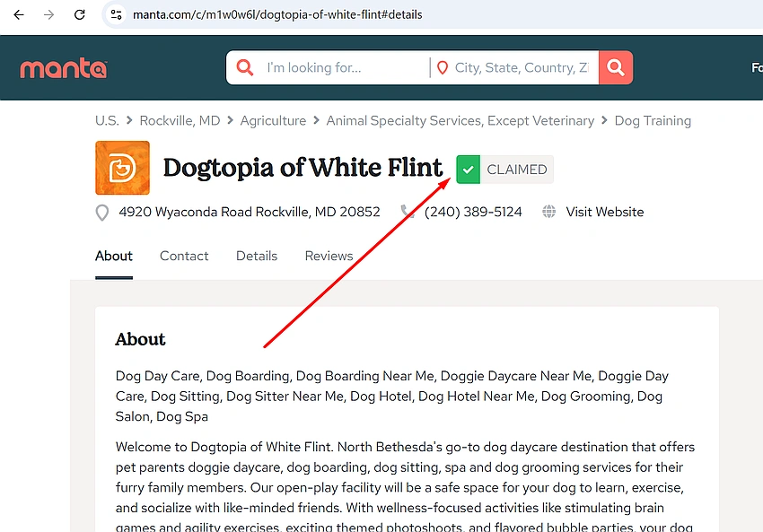Open the Manta logo home link
This screenshot has height=532, width=763.
63,68
